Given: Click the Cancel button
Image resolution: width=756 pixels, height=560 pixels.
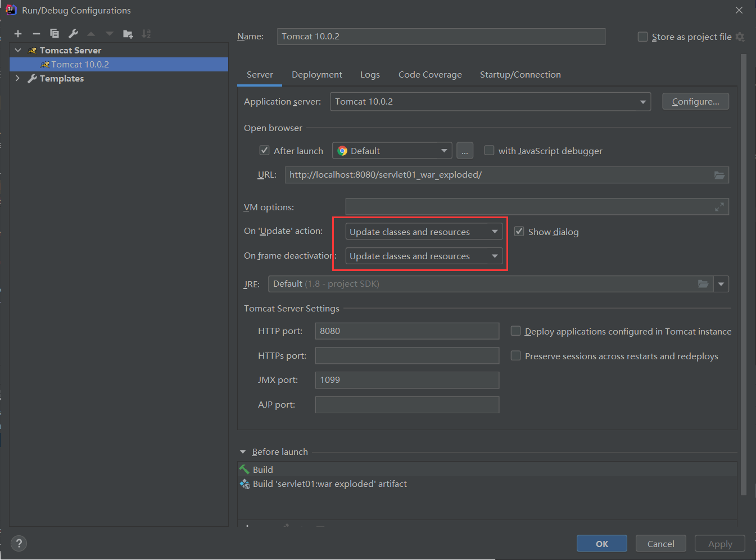Looking at the screenshot, I should pos(661,544).
